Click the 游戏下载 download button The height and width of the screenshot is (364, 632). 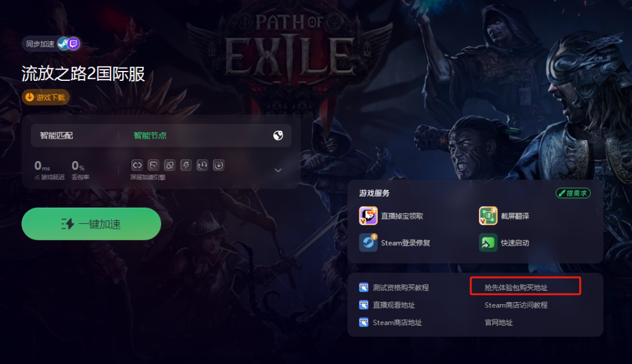(x=46, y=97)
